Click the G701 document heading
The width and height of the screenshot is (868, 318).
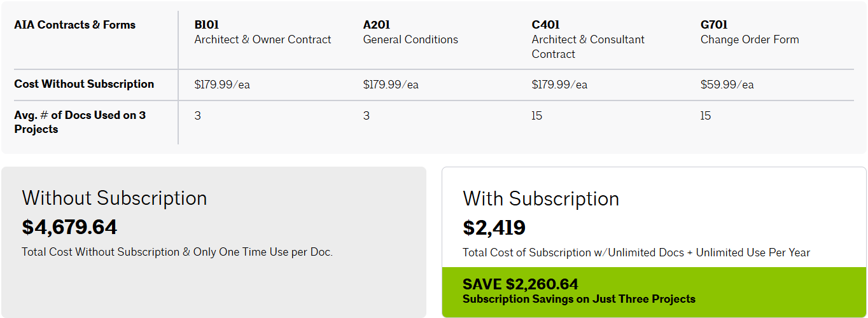coord(713,25)
